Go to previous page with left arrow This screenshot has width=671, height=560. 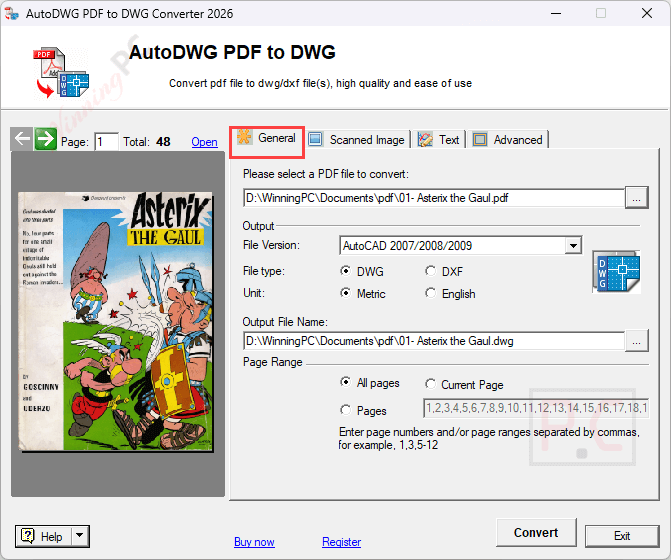pos(21,139)
